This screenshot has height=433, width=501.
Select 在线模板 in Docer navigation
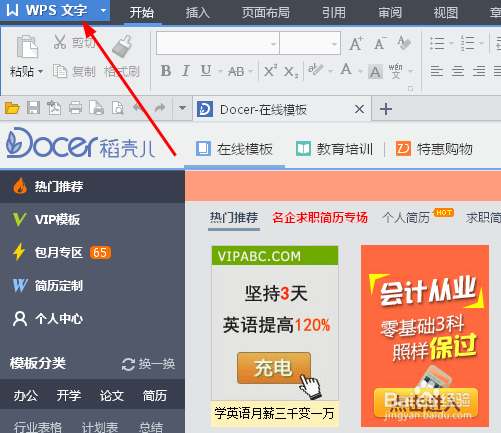(234, 149)
